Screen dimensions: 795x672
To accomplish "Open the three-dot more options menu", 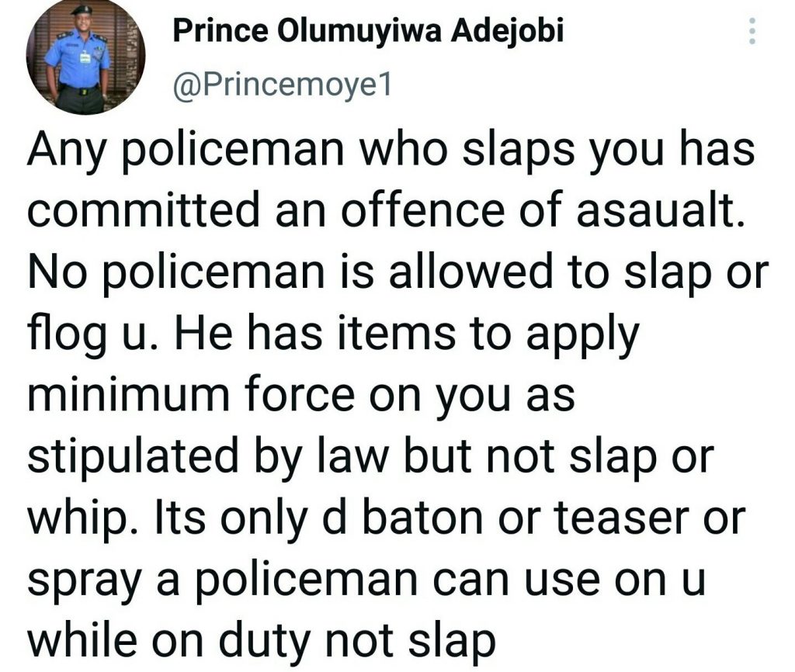I will tap(750, 32).
